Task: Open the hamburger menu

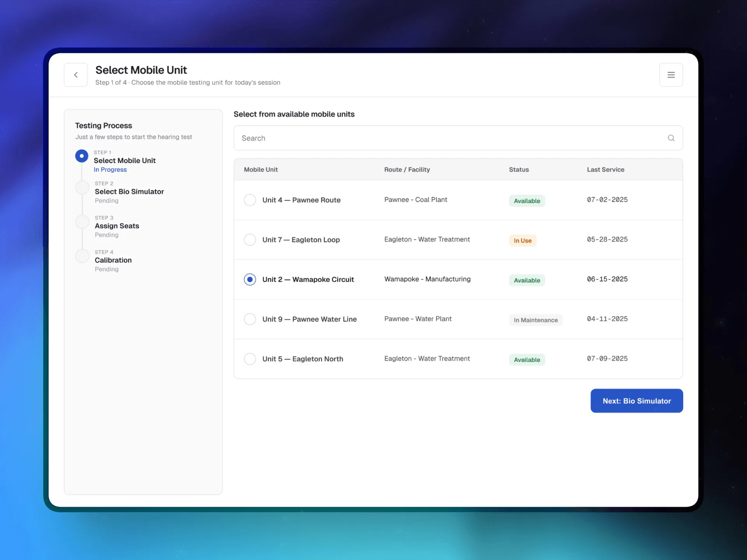Action: point(671,75)
